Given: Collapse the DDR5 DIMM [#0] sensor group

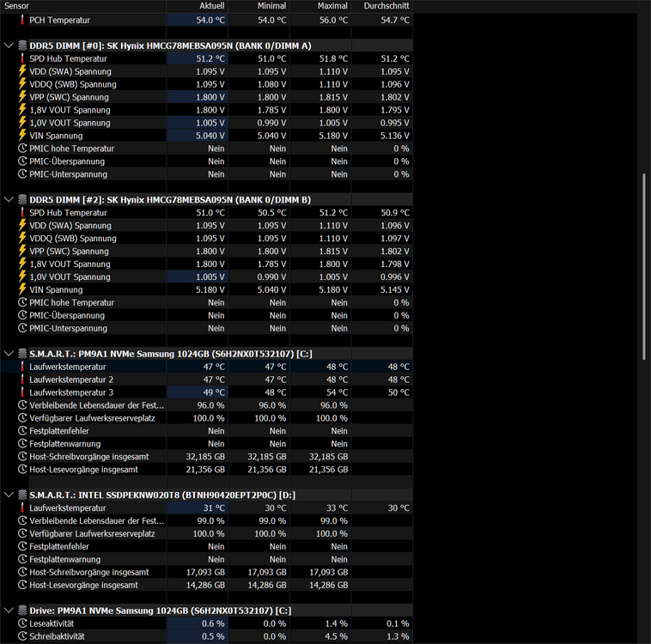Looking at the screenshot, I should (9, 46).
